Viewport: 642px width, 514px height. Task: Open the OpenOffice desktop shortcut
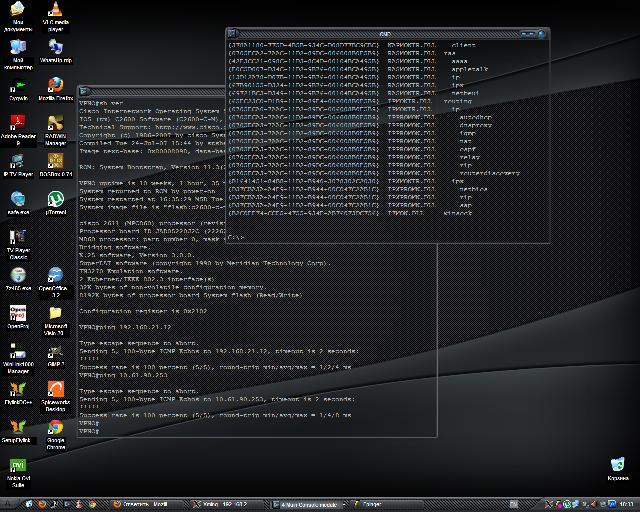click(55, 283)
